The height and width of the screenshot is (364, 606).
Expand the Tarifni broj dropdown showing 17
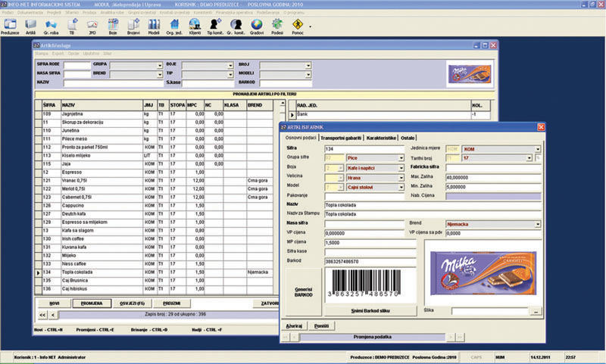click(x=529, y=158)
